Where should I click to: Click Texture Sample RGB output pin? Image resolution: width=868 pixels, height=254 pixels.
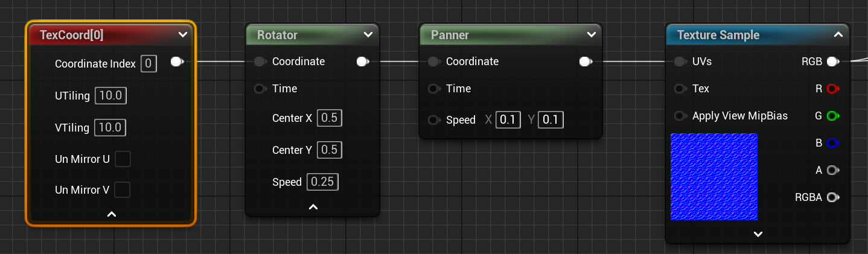(833, 62)
